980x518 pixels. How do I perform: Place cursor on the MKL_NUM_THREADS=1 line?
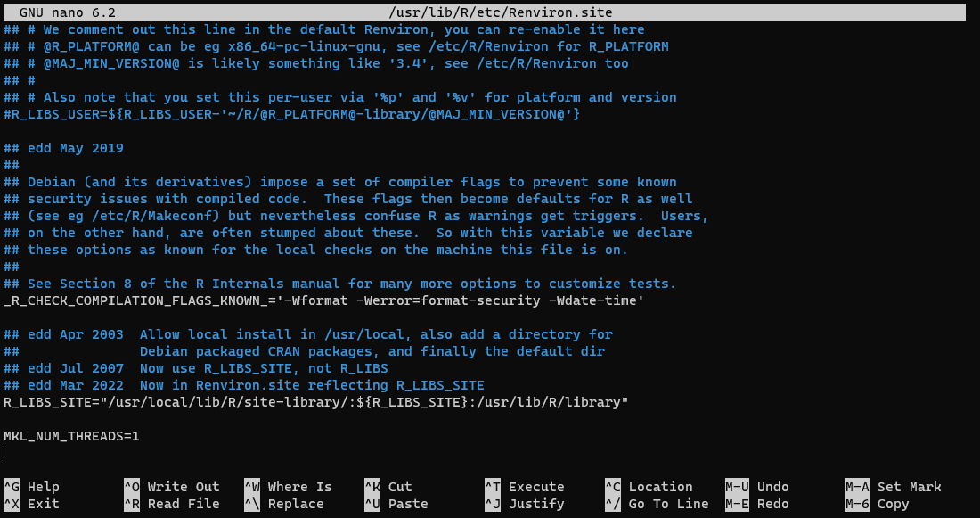tap(71, 436)
